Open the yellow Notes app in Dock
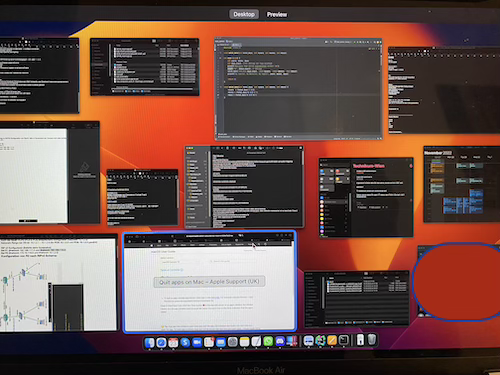 coord(244,342)
